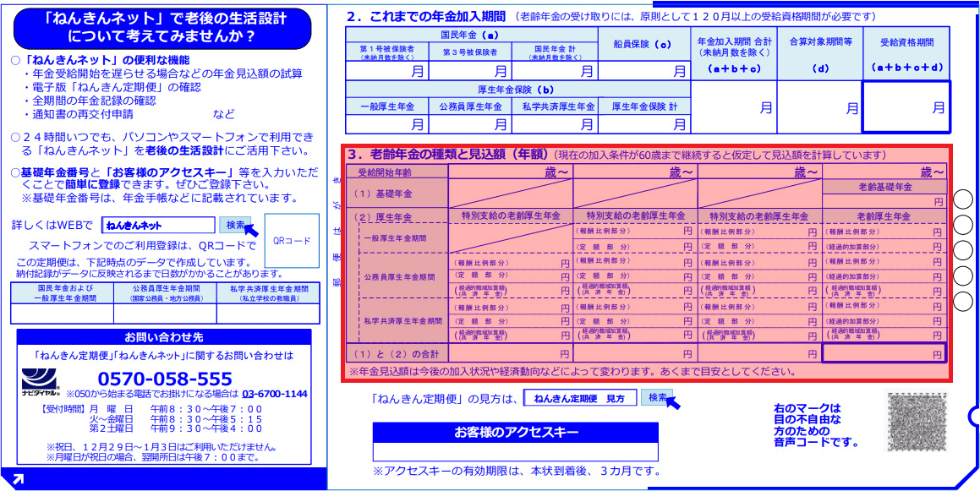Click phone number 03-6700-1144
This screenshot has height=491, width=980.
274,394
